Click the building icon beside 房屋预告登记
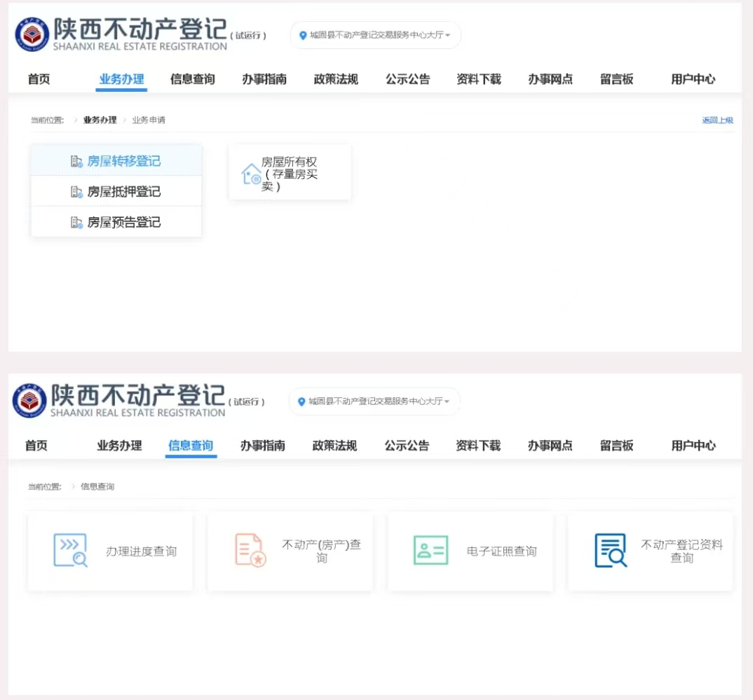The image size is (753, 700). [76, 223]
